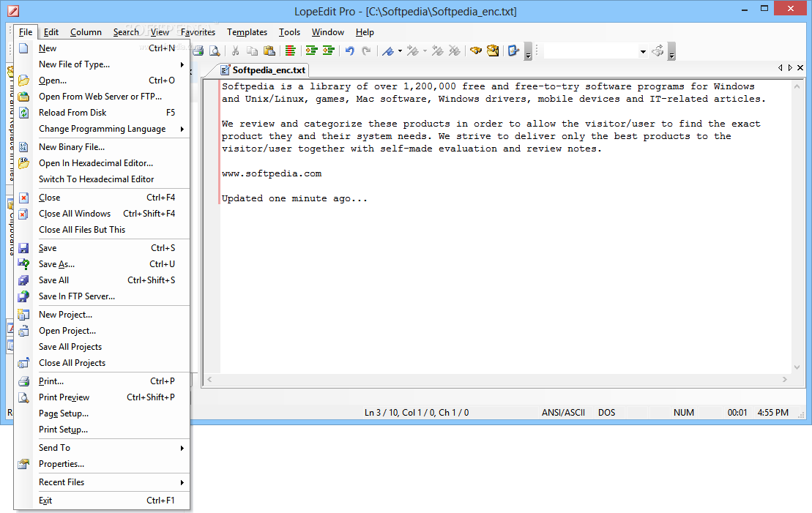
Task: Click the blue document icon at toolbar end
Action: point(513,50)
